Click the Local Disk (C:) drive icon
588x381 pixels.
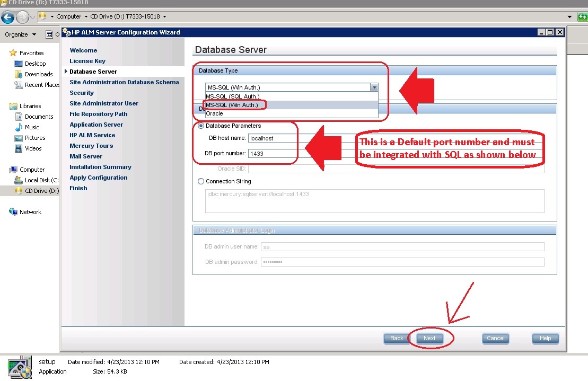(19, 180)
